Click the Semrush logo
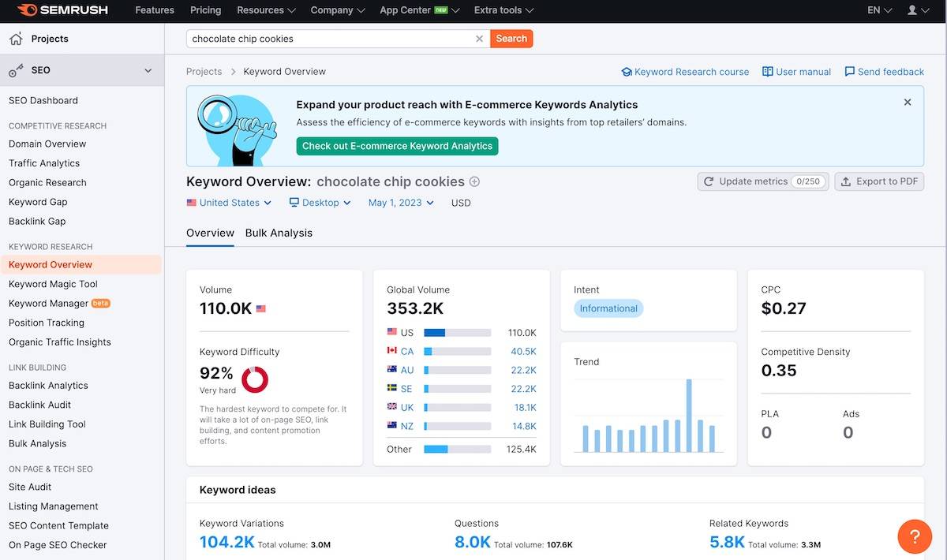 click(x=62, y=10)
